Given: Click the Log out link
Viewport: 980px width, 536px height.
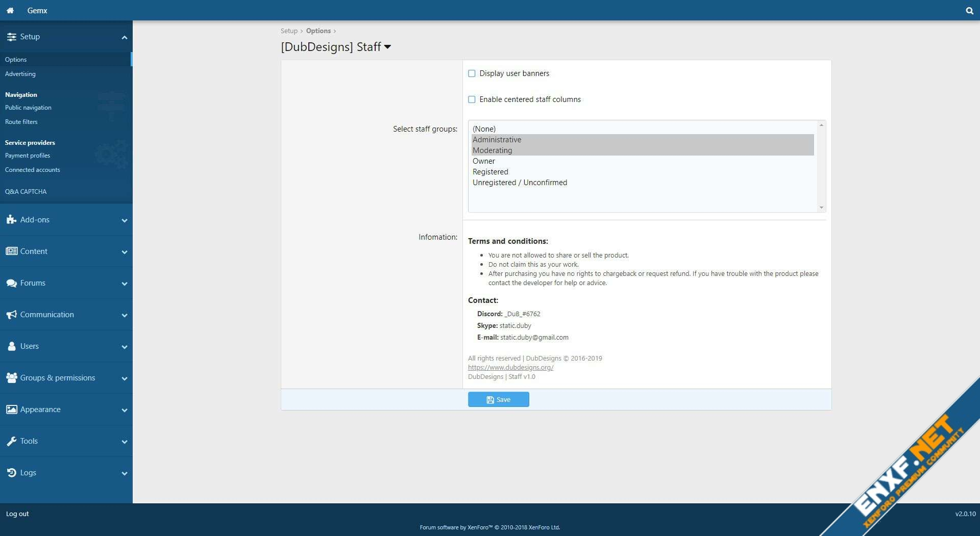Looking at the screenshot, I should 17,514.
